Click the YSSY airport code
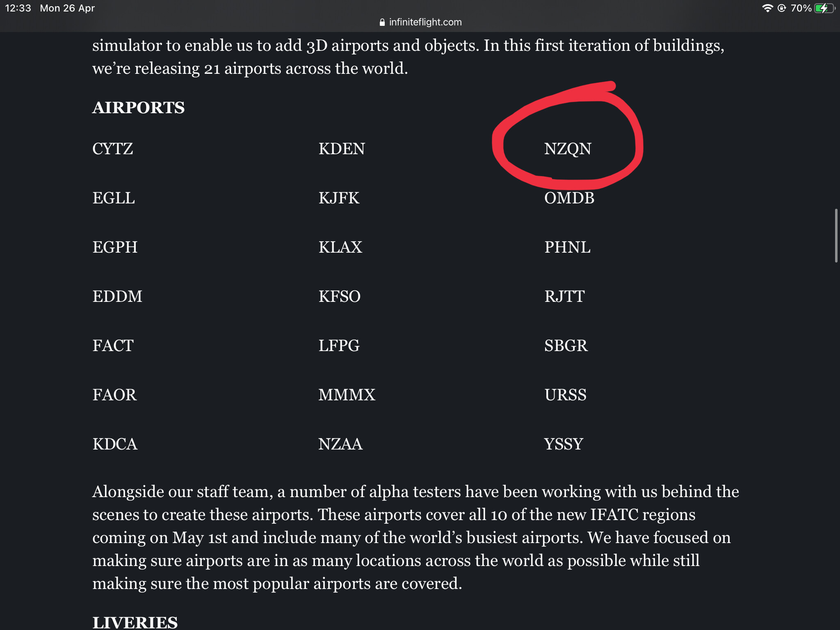This screenshot has width=840, height=630. pyautogui.click(x=564, y=444)
